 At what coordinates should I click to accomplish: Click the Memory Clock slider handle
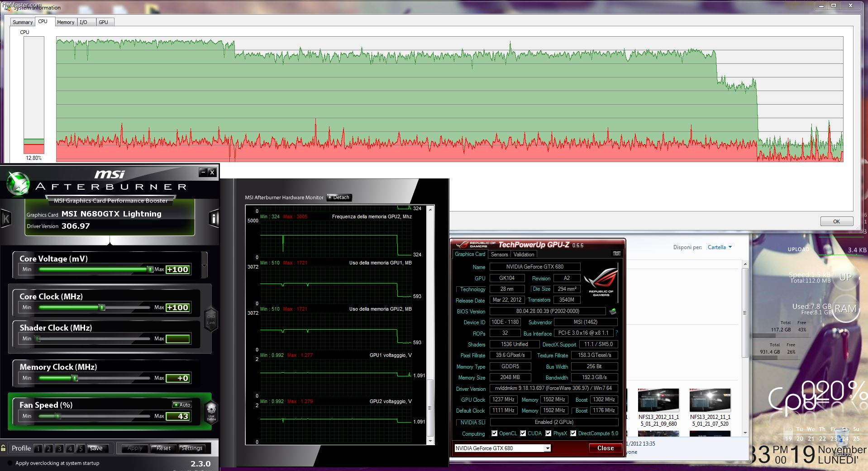click(x=75, y=378)
